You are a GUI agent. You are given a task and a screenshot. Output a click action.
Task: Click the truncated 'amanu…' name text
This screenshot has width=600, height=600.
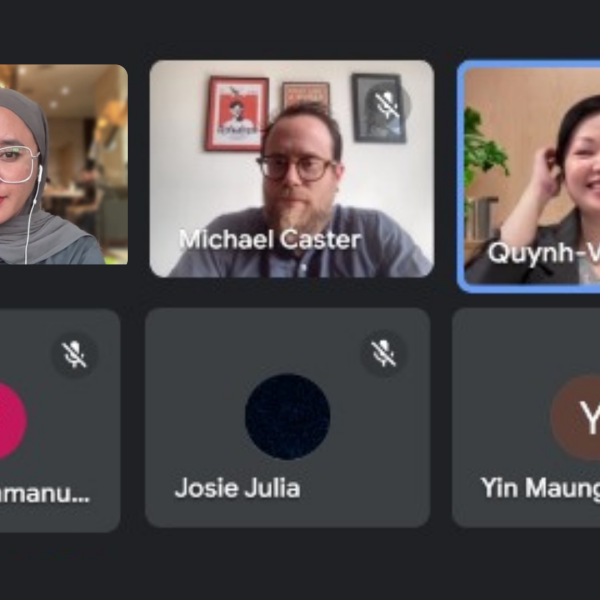45,494
